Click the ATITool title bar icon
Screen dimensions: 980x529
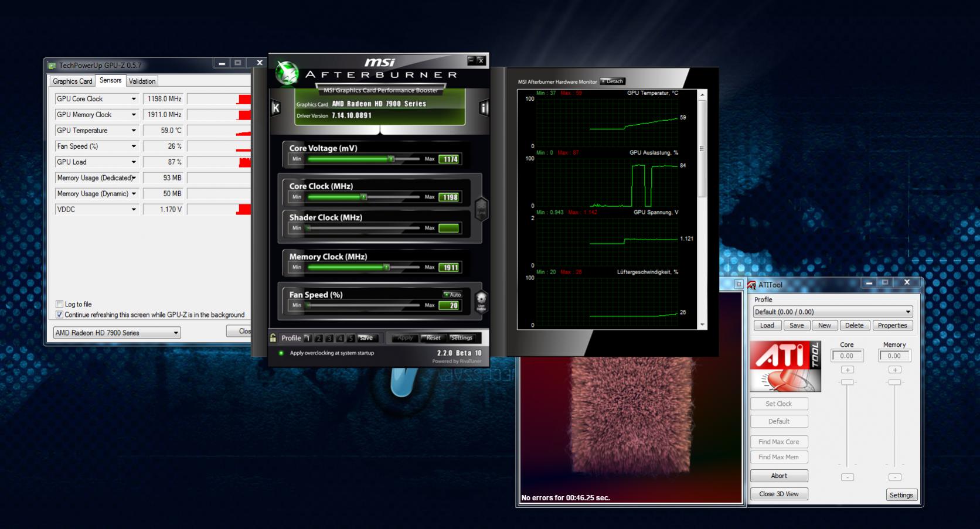tap(751, 285)
